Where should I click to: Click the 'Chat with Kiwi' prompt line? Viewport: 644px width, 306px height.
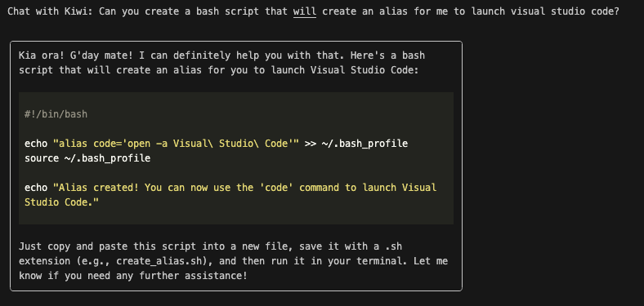click(313, 11)
